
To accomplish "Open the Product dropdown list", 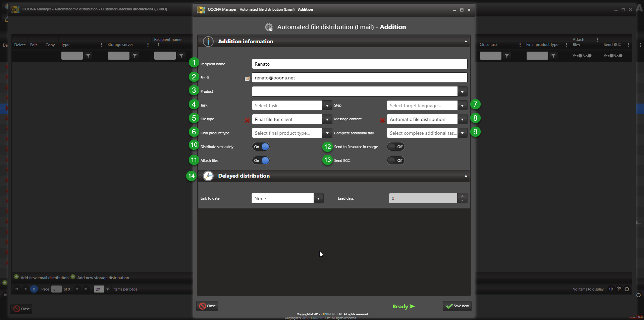I will pyautogui.click(x=462, y=91).
